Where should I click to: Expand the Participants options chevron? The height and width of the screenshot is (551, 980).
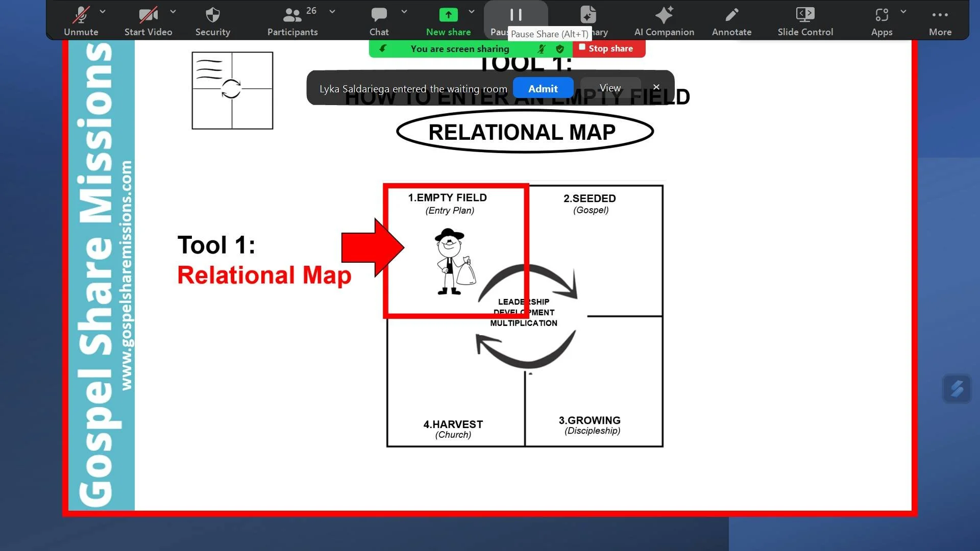[332, 11]
